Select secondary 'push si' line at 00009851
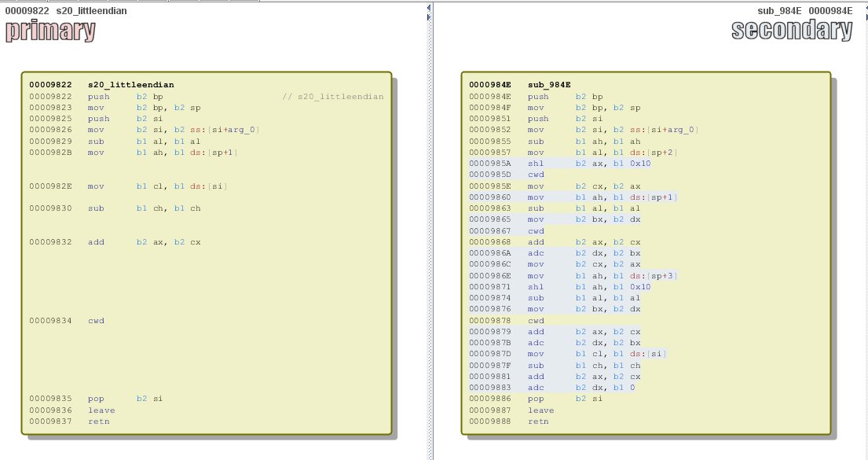 [536, 119]
